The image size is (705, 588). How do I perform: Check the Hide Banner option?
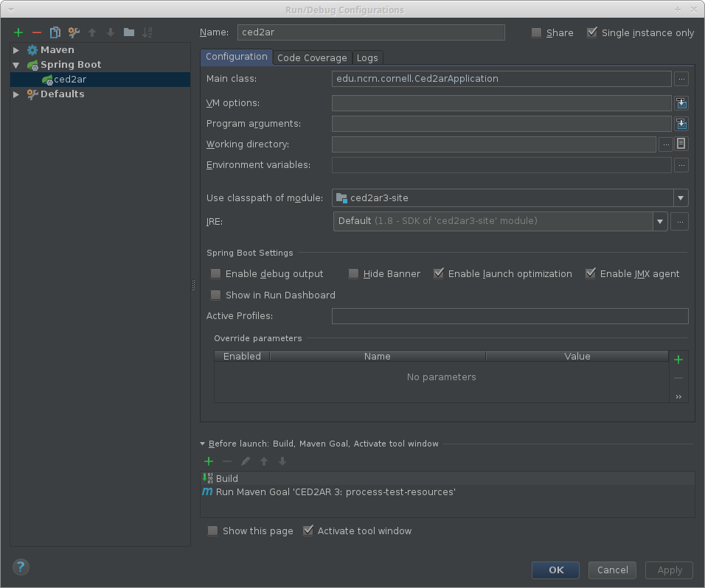[354, 273]
